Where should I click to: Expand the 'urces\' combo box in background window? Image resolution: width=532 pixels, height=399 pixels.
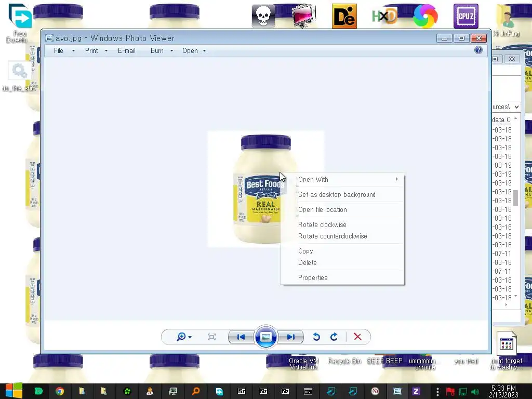(x=516, y=107)
